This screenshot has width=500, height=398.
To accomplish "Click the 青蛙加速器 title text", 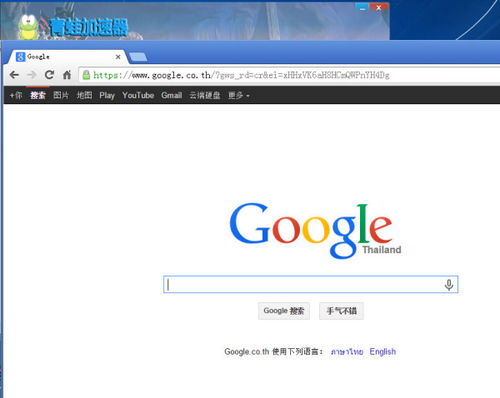I will [89, 27].
